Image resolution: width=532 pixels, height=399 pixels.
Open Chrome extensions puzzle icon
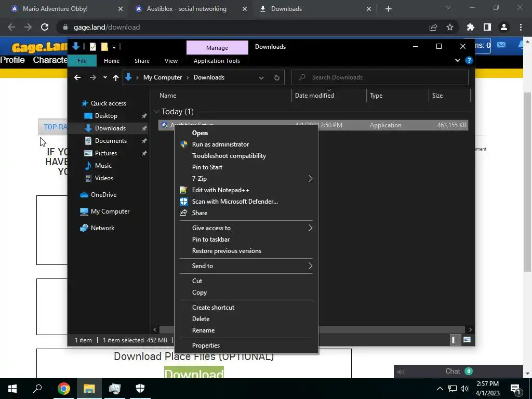(x=471, y=27)
